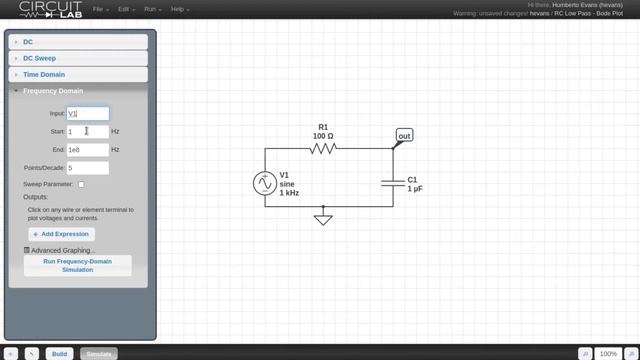Click the Input field containing V1
This screenshot has height=360, width=640.
pos(88,114)
